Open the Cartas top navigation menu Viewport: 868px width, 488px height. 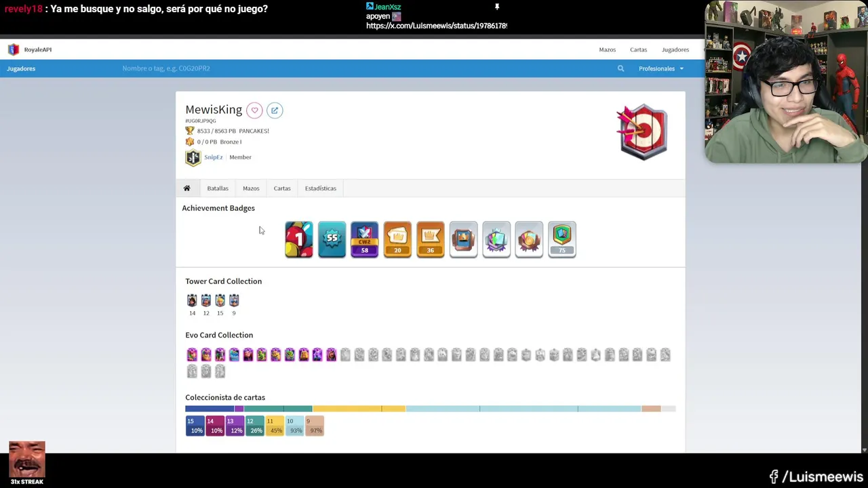click(638, 49)
